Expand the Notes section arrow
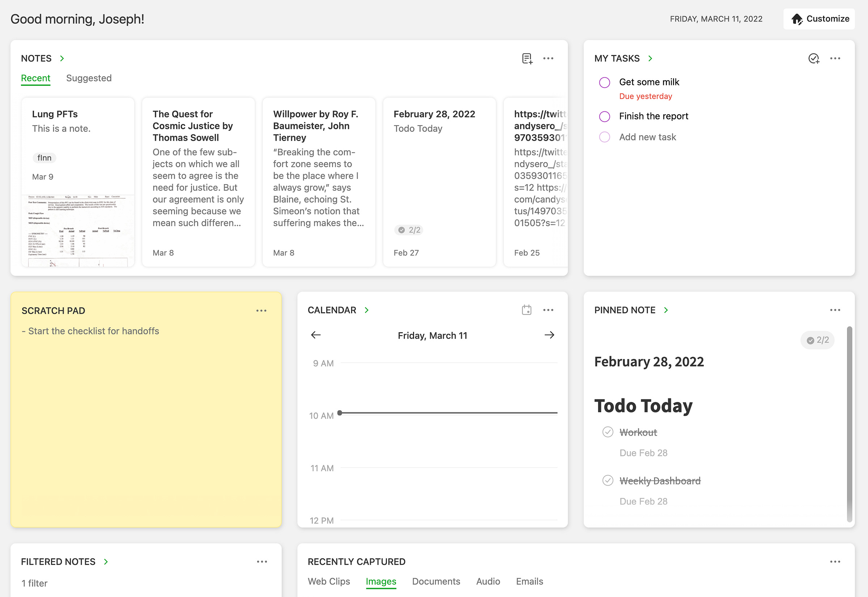868x597 pixels. click(62, 58)
